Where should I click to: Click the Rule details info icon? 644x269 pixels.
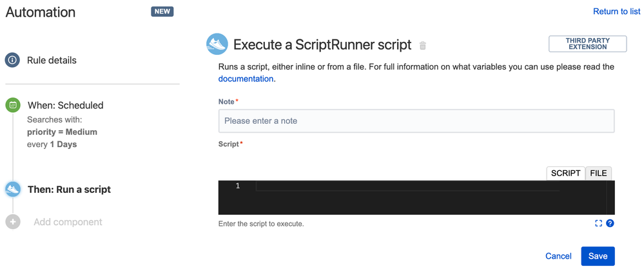13,60
